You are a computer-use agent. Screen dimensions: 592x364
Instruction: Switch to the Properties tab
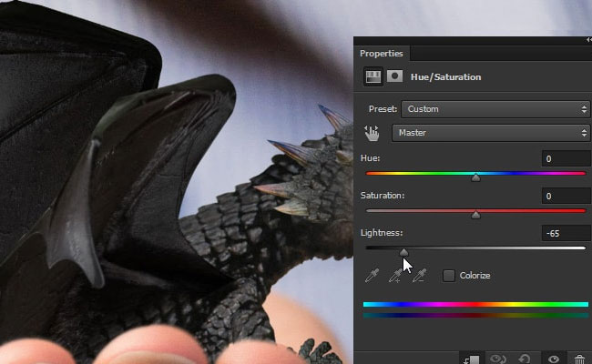382,53
